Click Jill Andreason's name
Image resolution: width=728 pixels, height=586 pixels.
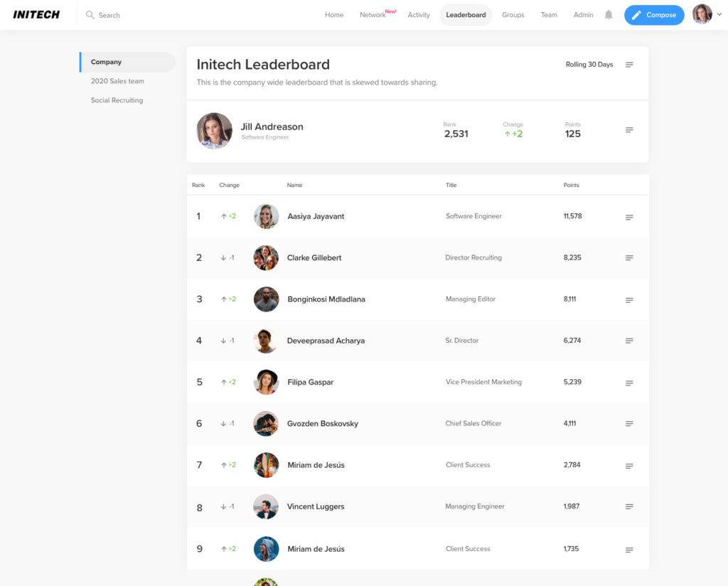click(272, 127)
